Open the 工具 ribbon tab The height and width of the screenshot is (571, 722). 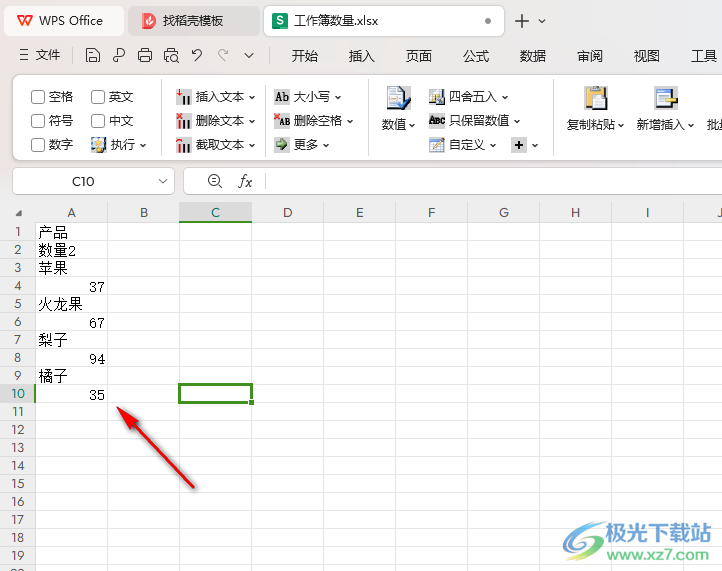tap(704, 56)
